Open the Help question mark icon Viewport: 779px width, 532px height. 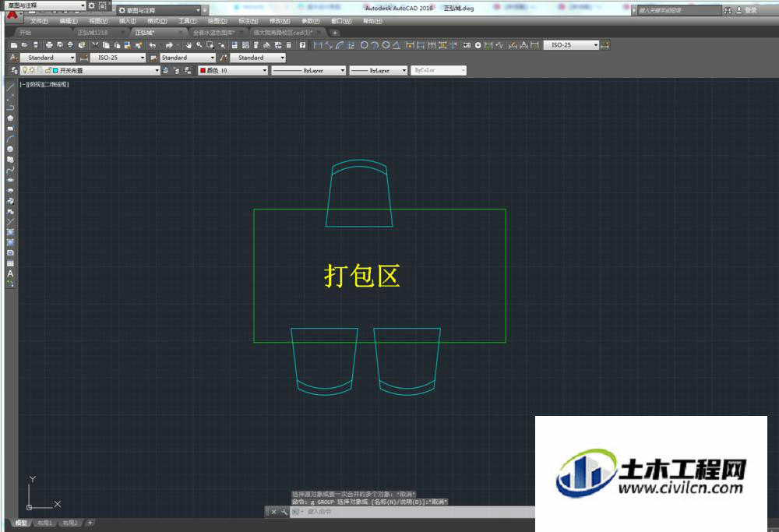(x=302, y=45)
